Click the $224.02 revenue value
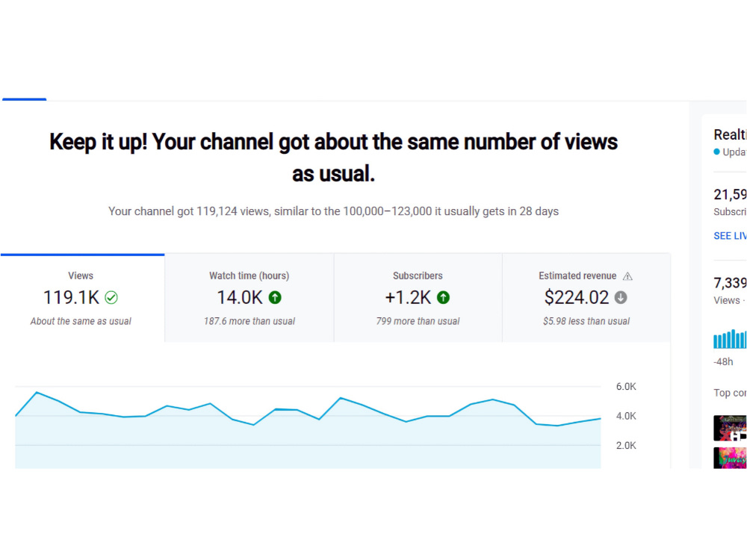This screenshot has height=560, width=747. coord(577,298)
